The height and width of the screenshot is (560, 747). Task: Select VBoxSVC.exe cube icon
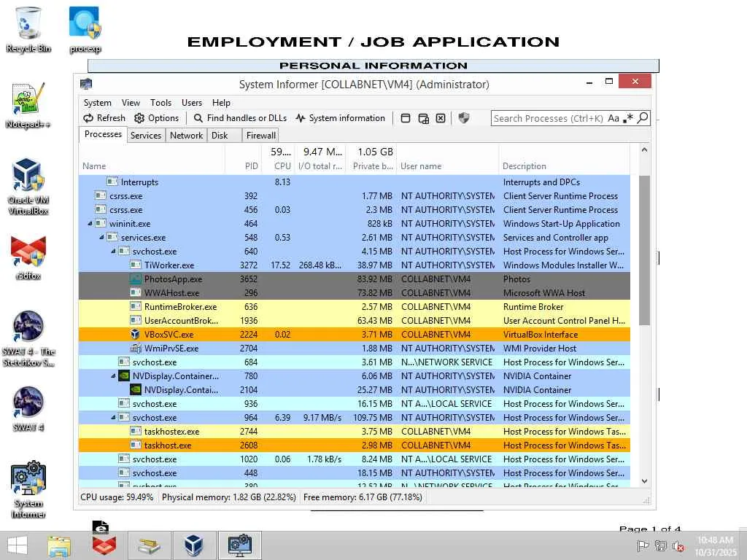click(x=136, y=334)
